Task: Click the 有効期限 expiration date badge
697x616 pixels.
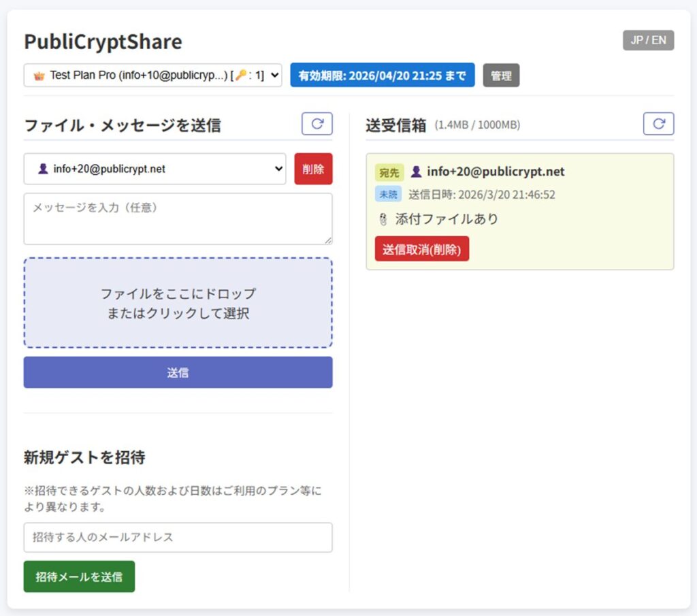Action: 382,76
